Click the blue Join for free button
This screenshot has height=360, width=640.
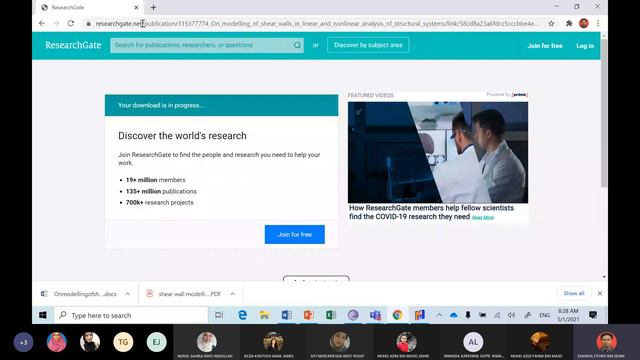pos(295,234)
